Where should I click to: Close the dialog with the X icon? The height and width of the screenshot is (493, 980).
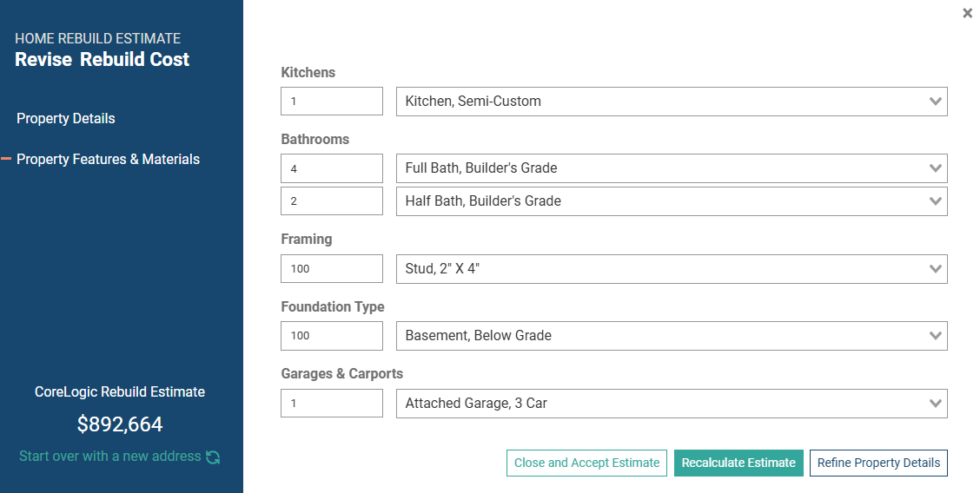(967, 13)
